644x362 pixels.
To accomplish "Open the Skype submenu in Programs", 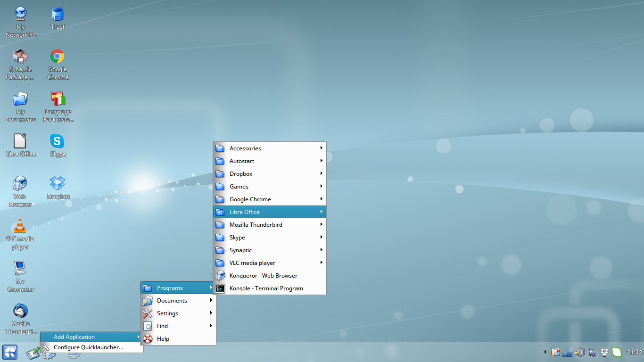I will [270, 237].
